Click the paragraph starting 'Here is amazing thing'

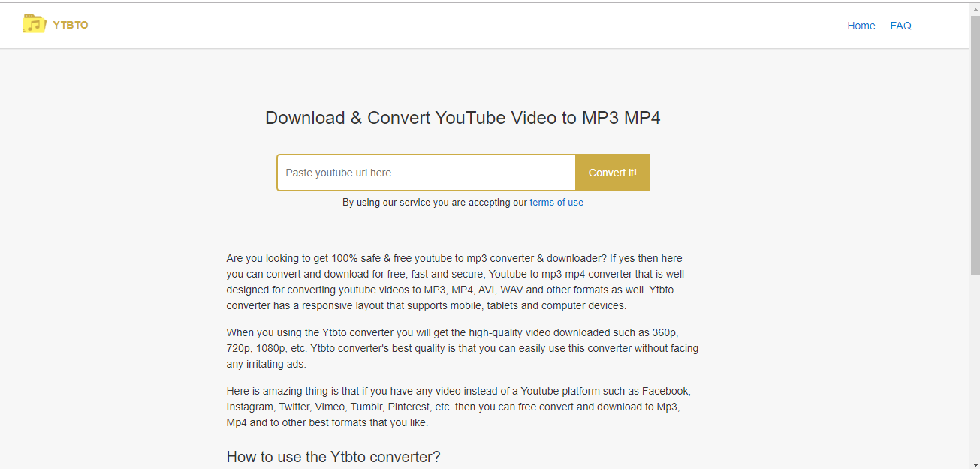pyautogui.click(x=459, y=407)
